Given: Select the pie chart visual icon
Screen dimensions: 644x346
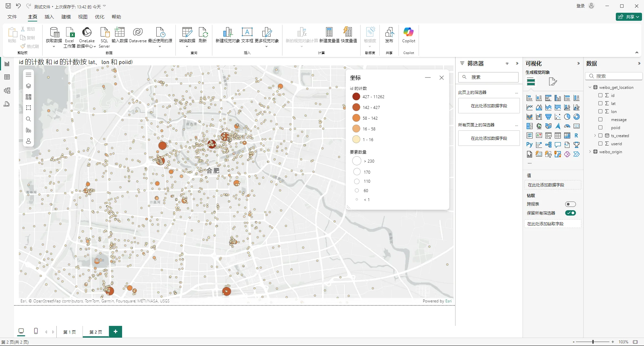Looking at the screenshot, I should click(567, 117).
